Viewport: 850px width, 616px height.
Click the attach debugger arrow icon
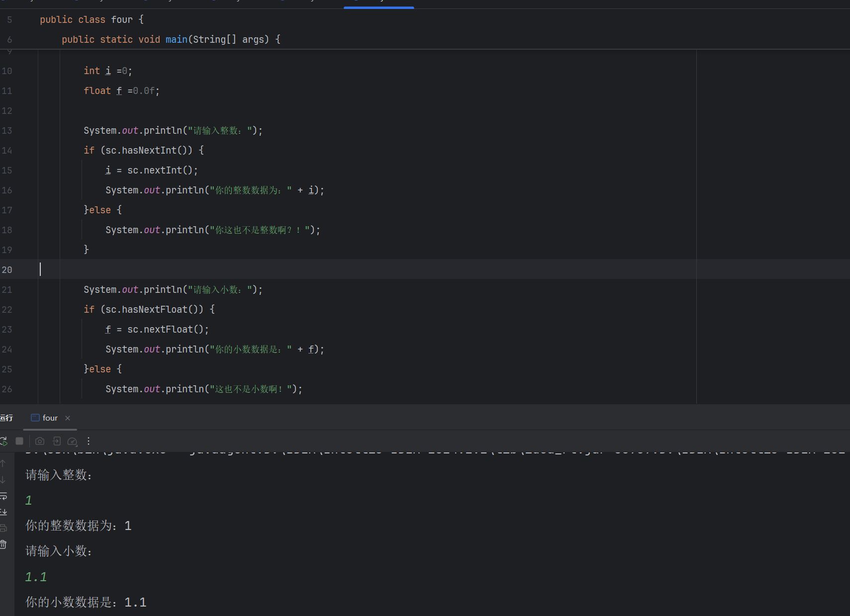pos(57,441)
